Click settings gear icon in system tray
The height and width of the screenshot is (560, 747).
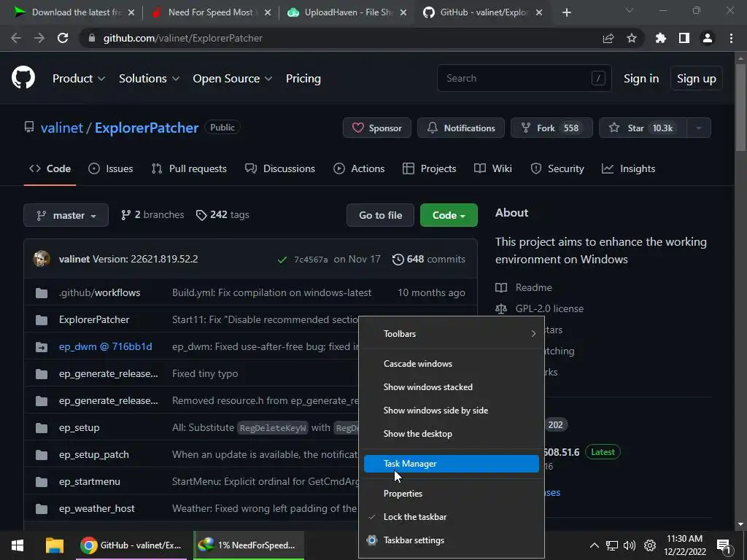tap(650, 545)
